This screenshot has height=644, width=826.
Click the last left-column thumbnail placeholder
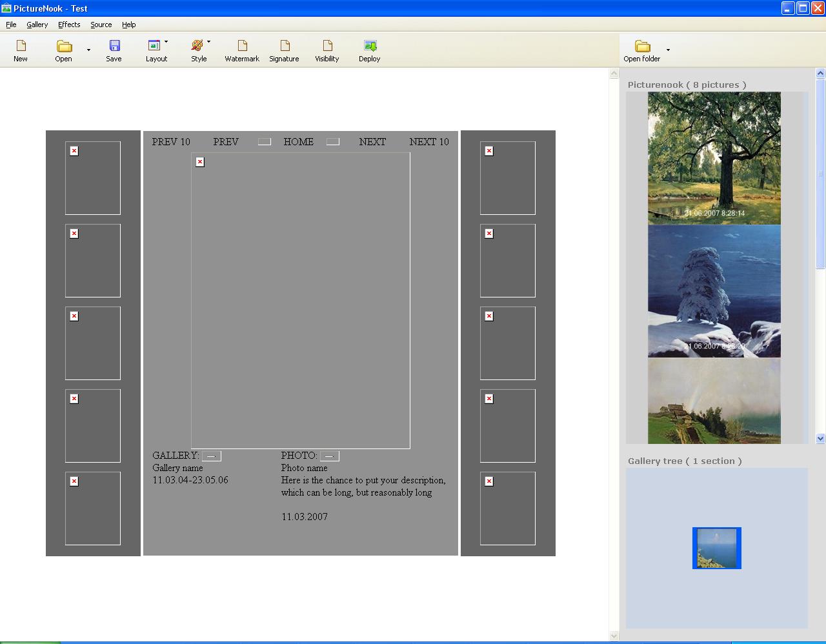click(93, 508)
